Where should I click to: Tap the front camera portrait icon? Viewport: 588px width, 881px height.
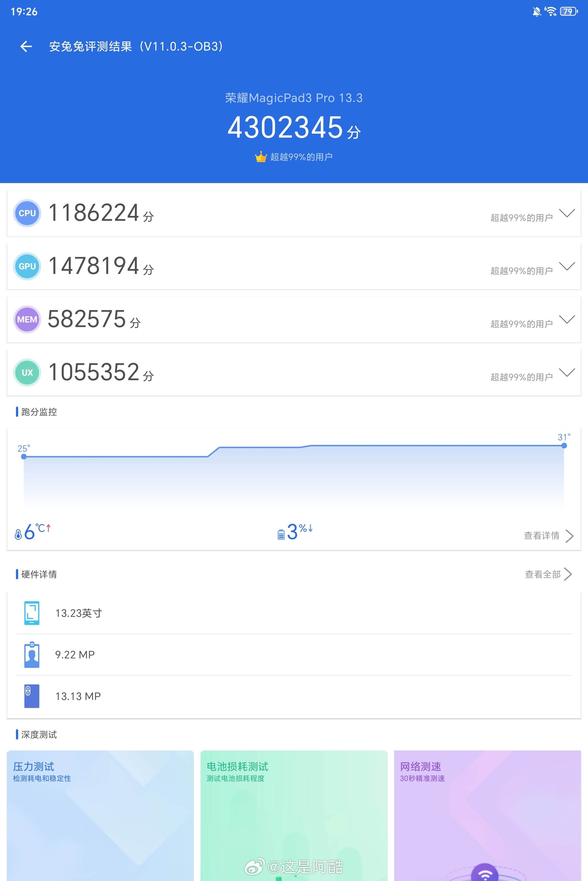pyautogui.click(x=32, y=654)
